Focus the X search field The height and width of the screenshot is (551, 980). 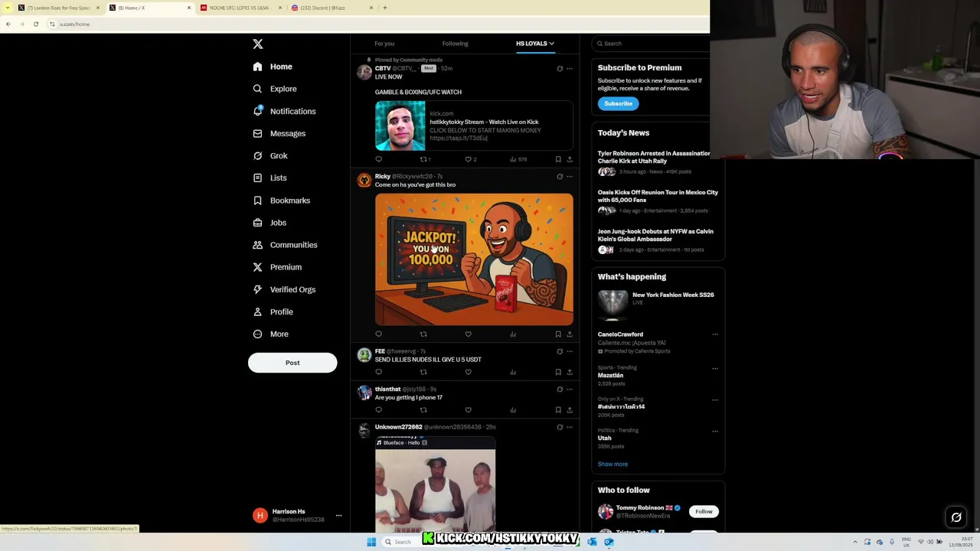[x=651, y=44]
